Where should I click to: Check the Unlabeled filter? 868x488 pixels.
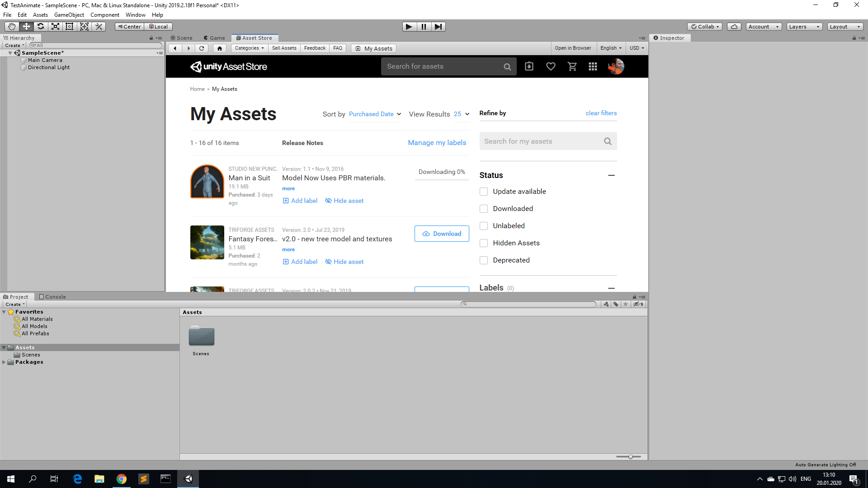(484, 226)
